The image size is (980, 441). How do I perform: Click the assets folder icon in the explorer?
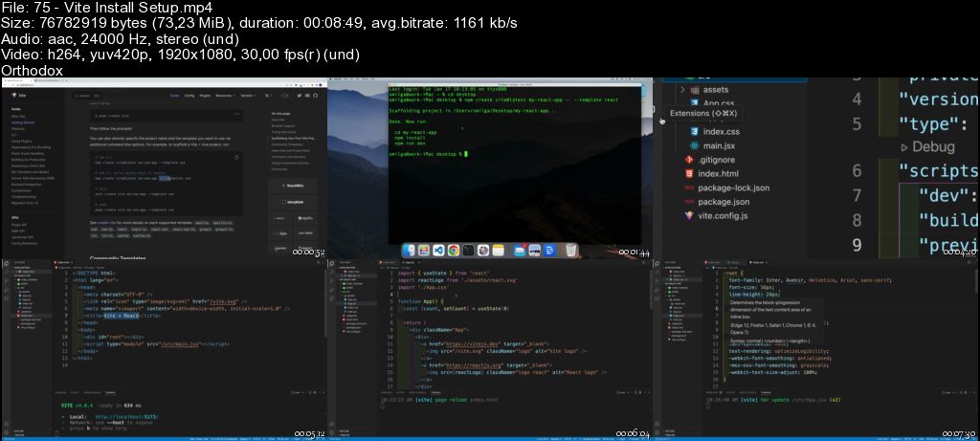[x=694, y=89]
